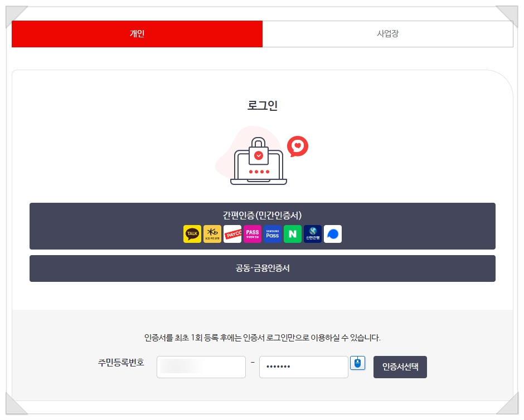Click the 로그인 heading text

(x=263, y=105)
